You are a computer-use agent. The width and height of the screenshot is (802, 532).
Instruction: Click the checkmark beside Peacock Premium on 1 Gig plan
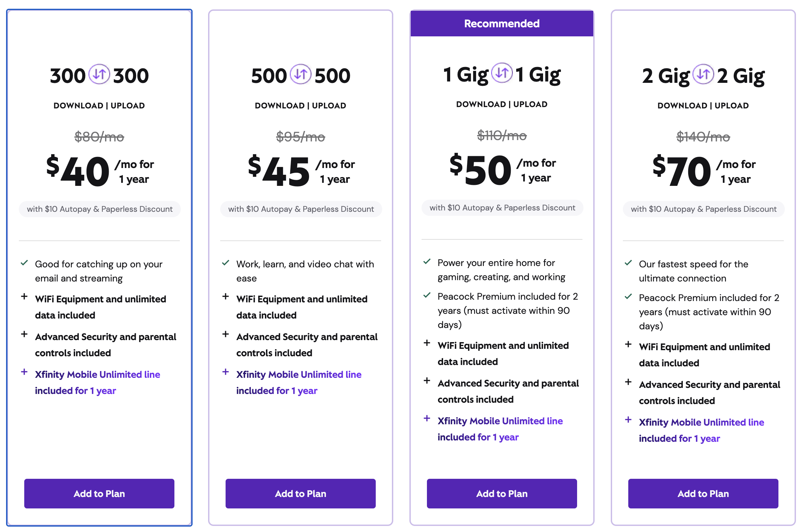click(427, 295)
